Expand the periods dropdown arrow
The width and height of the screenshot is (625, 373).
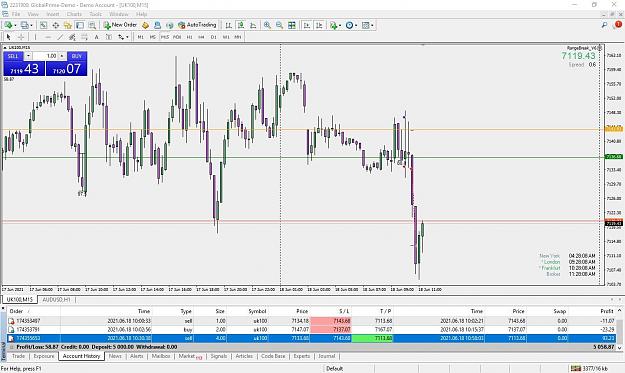(356, 25)
